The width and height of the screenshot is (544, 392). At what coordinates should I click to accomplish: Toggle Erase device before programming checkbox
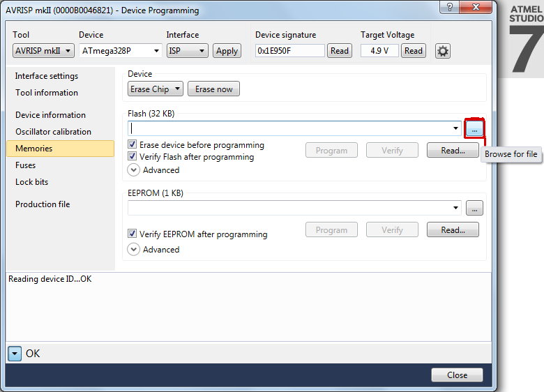[133, 145]
